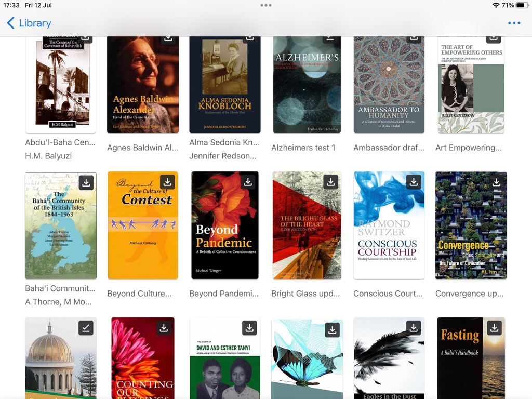Tap the Wi-Fi status icon
This screenshot has height=399, width=532.
496,5
